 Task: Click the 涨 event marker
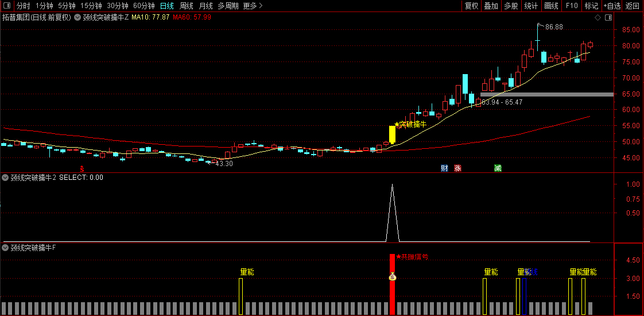click(457, 168)
